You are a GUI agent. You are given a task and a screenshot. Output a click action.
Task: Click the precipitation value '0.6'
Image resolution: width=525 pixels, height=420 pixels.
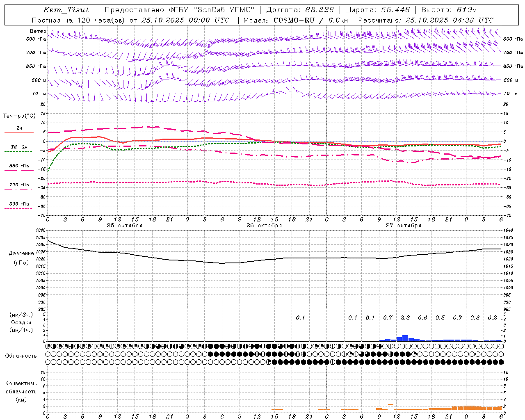(422, 318)
